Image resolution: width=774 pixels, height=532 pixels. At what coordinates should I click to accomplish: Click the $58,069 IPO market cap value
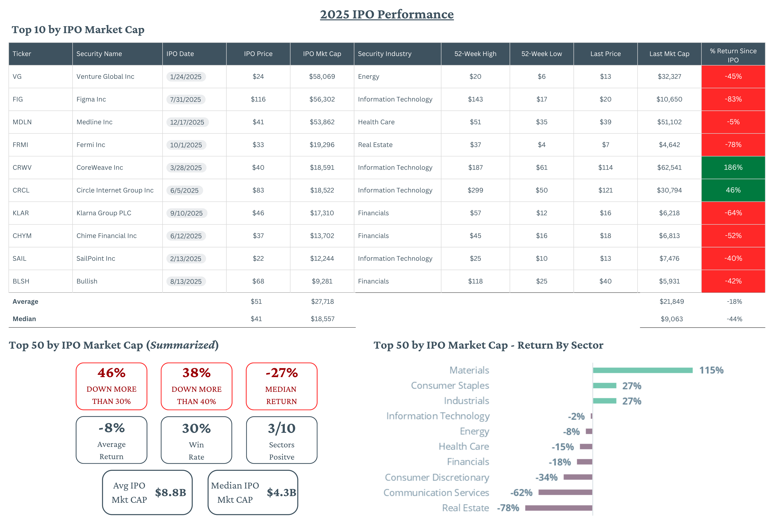[x=322, y=76]
